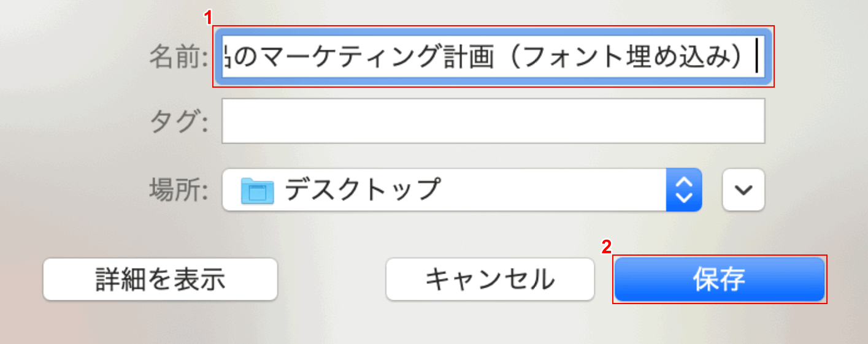This screenshot has height=344, width=868.
Task: Click into the empty タグ field
Action: pyautogui.click(x=493, y=121)
